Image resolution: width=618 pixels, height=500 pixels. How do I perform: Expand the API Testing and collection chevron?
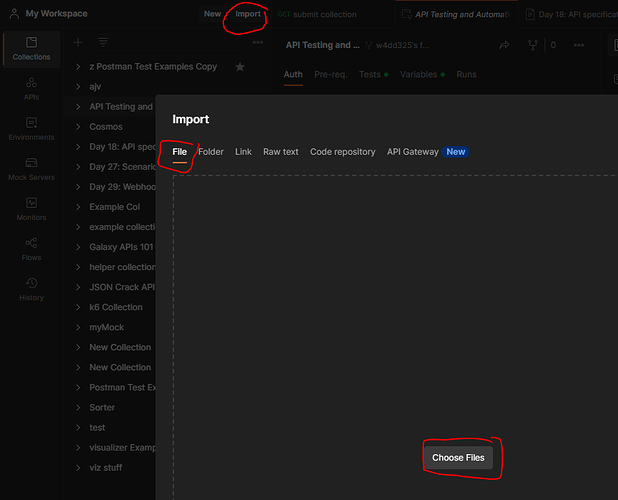[78, 107]
